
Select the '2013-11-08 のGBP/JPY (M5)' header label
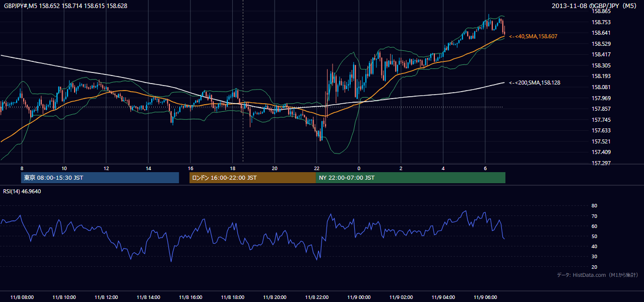pyautogui.click(x=595, y=6)
